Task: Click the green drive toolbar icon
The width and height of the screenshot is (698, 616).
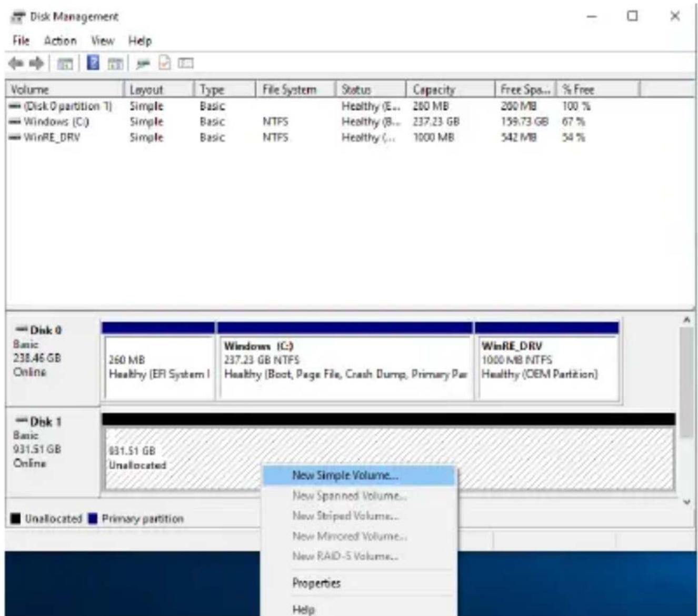Action: pos(143,64)
